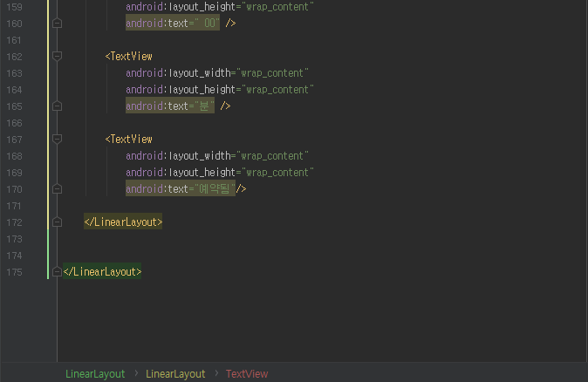Select second LinearLayout breadcrumb
This screenshot has height=382, width=588.
pyautogui.click(x=175, y=374)
